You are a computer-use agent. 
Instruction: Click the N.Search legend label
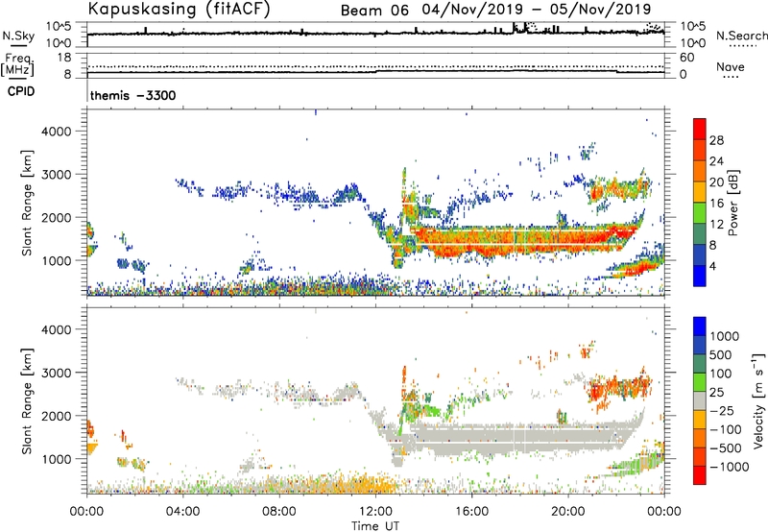741,36
